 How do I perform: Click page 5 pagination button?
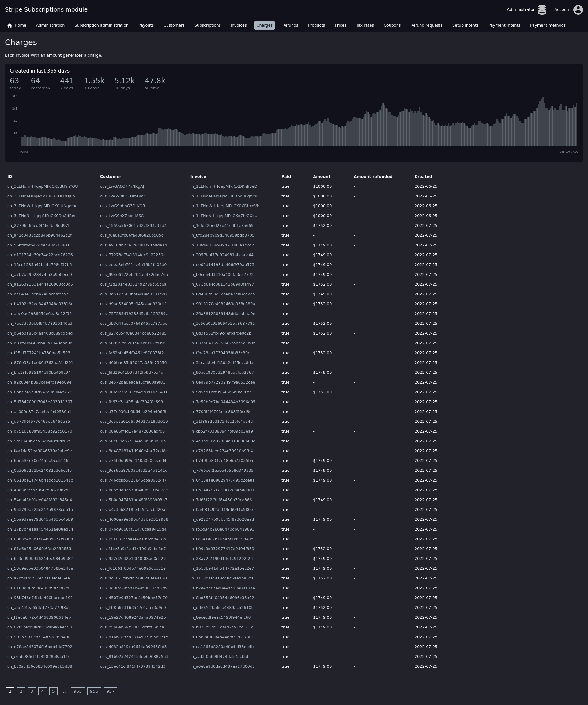point(53,691)
